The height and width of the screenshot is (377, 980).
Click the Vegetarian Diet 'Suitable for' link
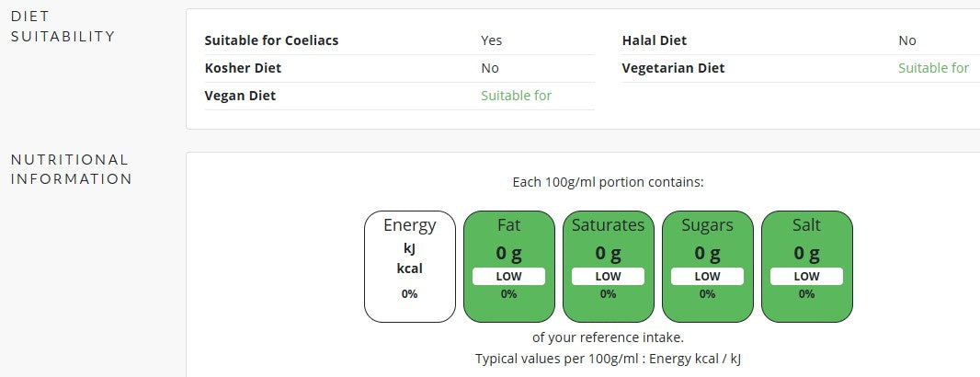pos(933,68)
